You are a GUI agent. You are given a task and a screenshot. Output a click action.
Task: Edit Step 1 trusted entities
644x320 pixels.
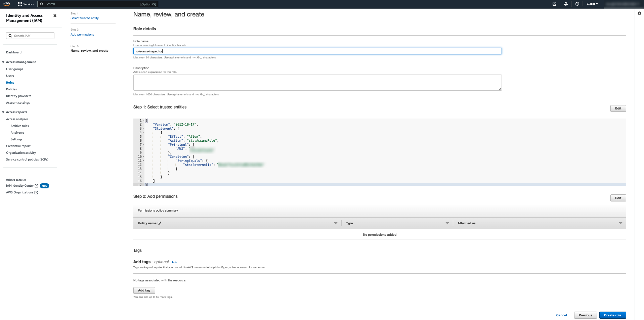[618, 108]
